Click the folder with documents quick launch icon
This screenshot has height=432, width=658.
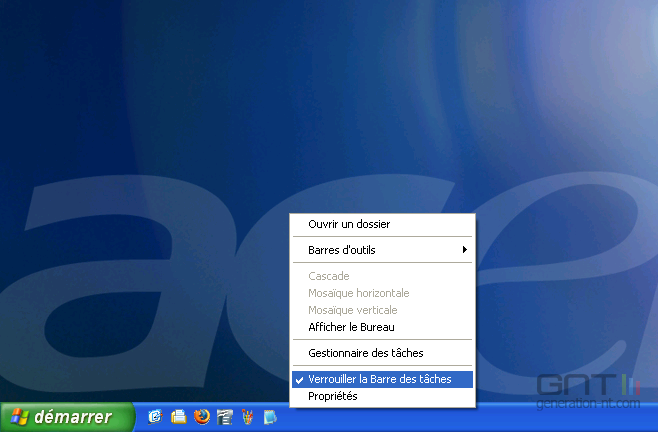(x=179, y=417)
